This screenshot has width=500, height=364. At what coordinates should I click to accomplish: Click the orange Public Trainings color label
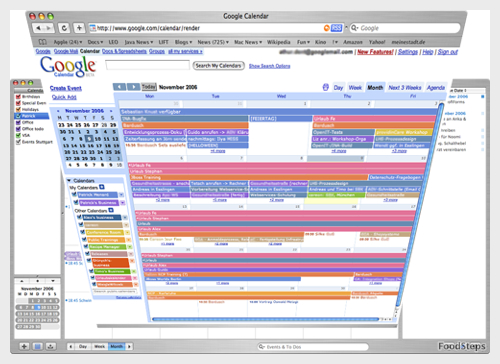[x=106, y=240]
